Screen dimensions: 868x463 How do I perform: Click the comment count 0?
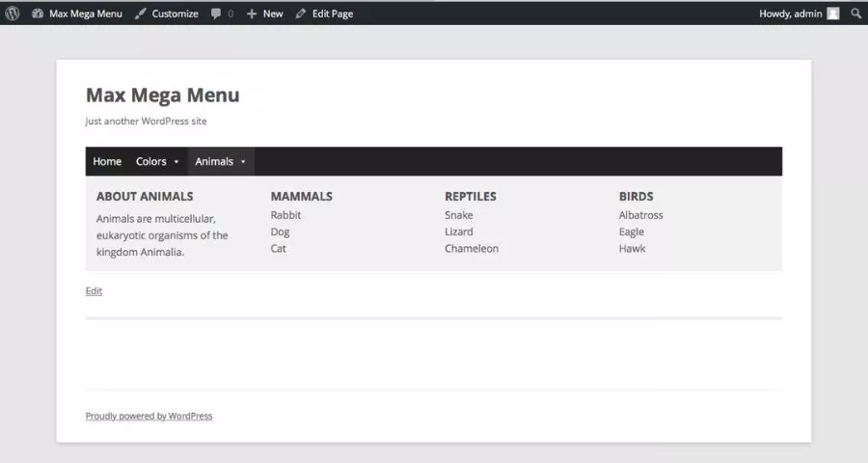pyautogui.click(x=231, y=14)
